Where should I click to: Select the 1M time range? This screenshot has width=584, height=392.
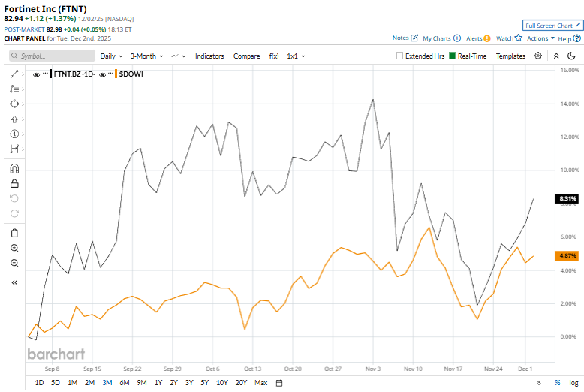(x=72, y=383)
